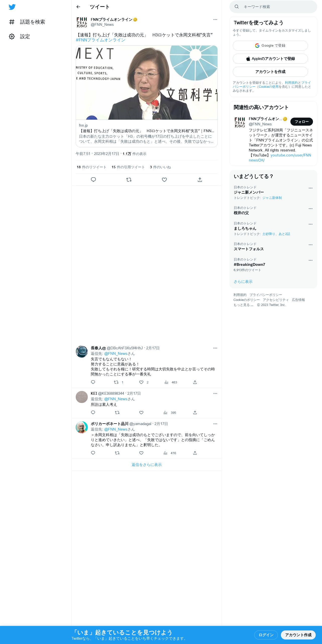Screen dimensions: 322x644
Task: Reply to the FNN main tweet
Action: coord(93,180)
